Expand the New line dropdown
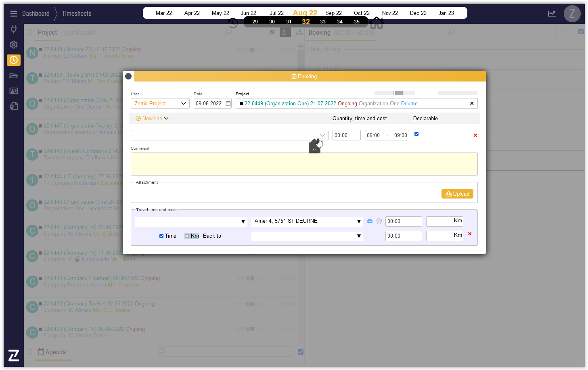 coord(152,118)
